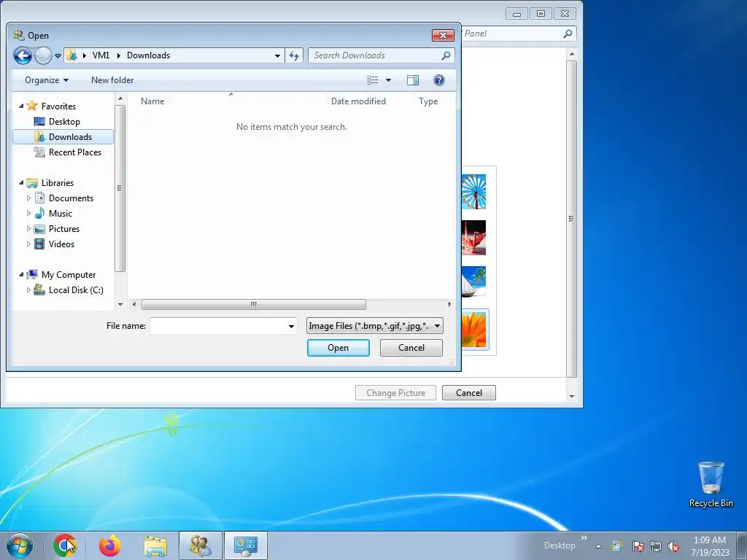Open the Image Files type filter dropdown
The height and width of the screenshot is (560, 747).
click(x=374, y=326)
